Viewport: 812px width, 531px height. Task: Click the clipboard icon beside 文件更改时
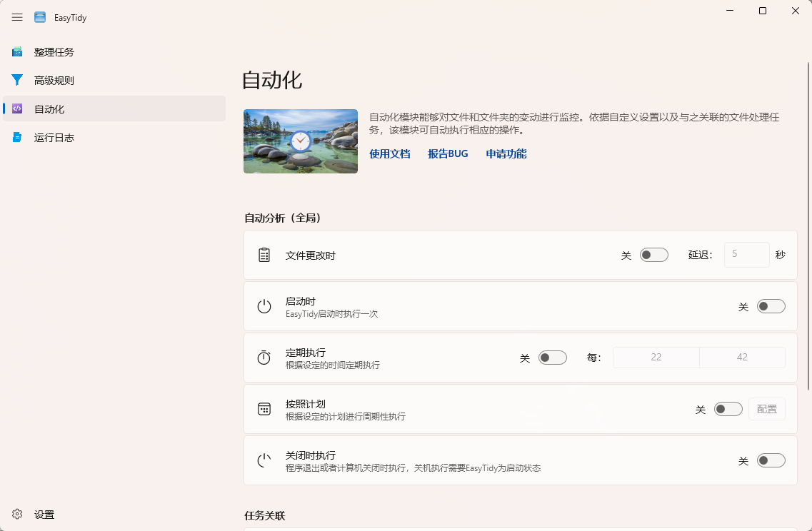[264, 255]
